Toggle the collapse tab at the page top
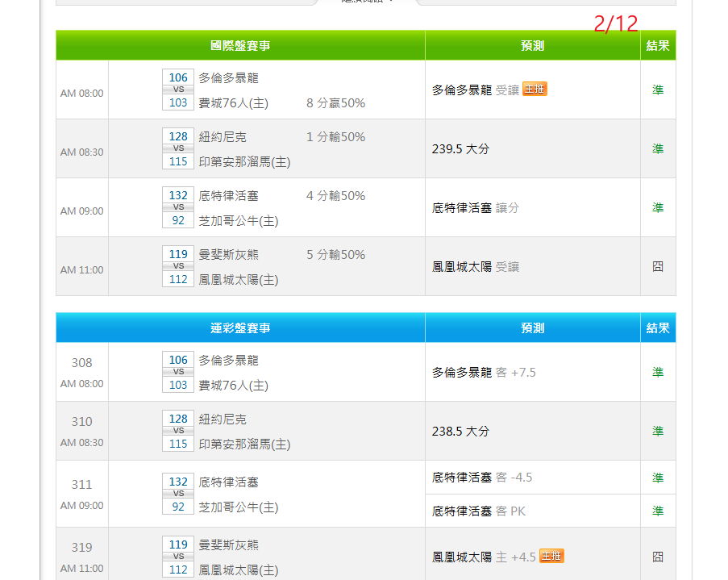This screenshot has height=580, width=728. click(367, 2)
